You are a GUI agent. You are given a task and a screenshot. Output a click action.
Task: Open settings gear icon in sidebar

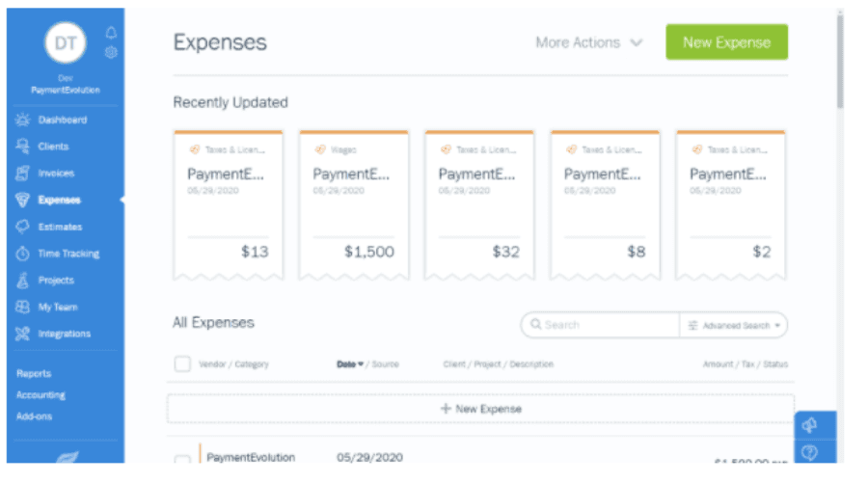click(111, 52)
